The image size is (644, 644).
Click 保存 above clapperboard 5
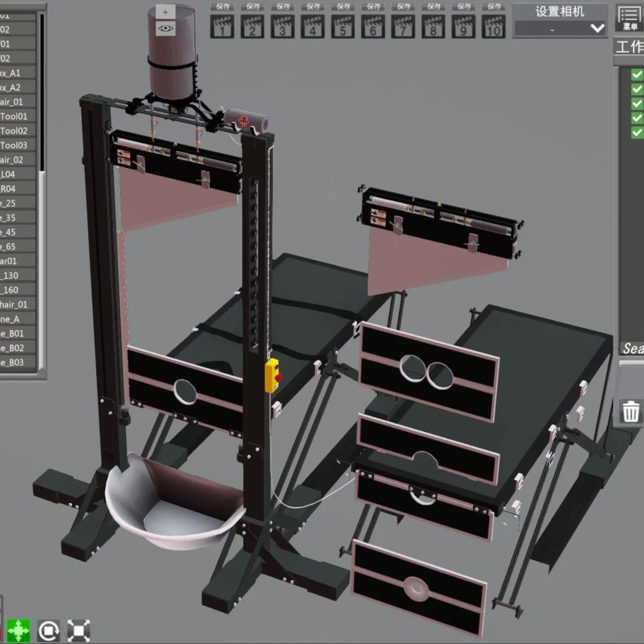[x=343, y=7]
